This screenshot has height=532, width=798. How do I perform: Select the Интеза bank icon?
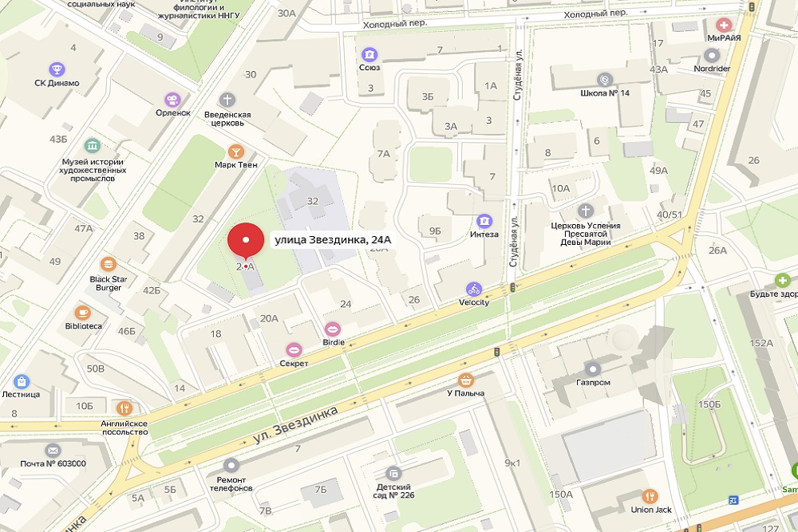[484, 221]
